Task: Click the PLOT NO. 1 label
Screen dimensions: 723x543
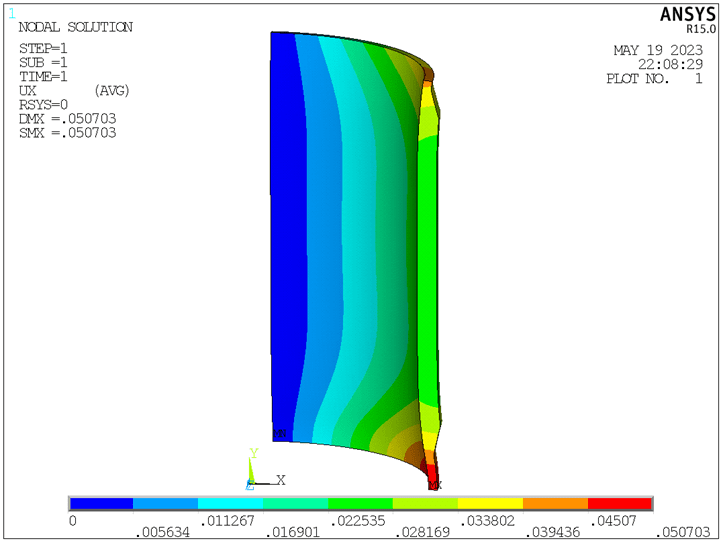Action: (x=654, y=78)
